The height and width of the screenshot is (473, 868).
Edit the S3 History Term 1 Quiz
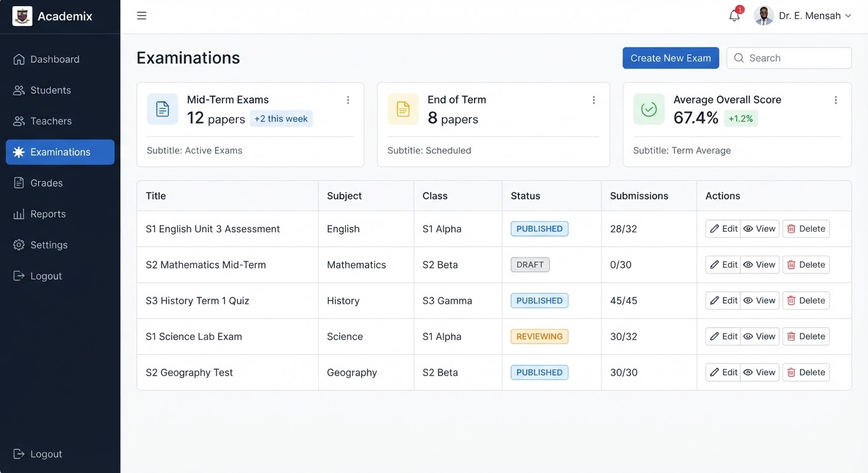point(723,301)
